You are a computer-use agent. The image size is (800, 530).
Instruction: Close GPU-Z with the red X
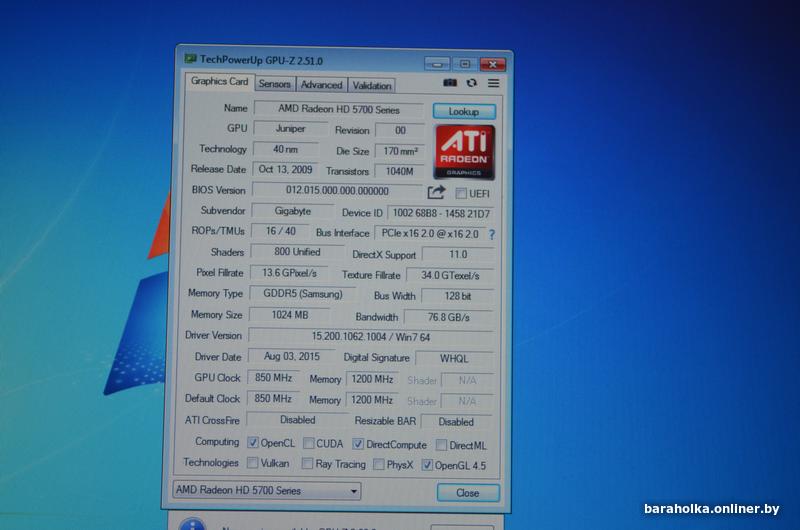pyautogui.click(x=492, y=64)
